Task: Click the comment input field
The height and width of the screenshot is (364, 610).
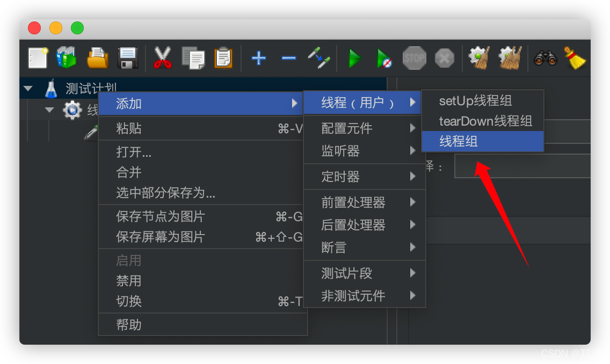Action: point(522,166)
